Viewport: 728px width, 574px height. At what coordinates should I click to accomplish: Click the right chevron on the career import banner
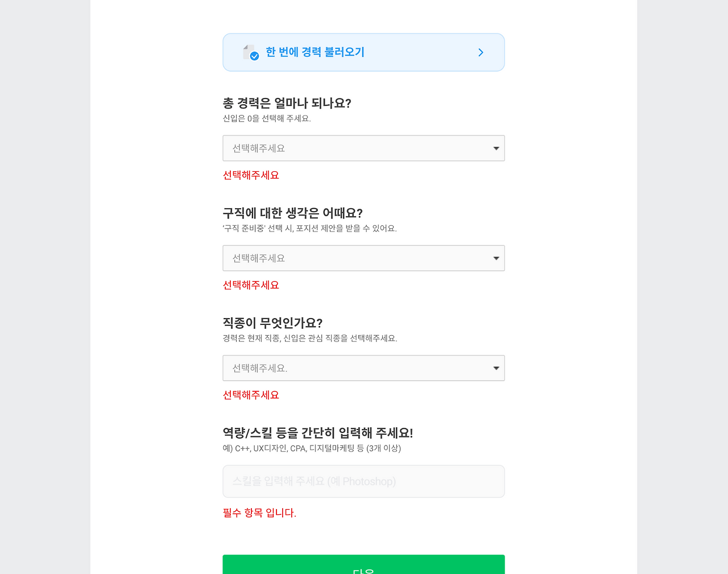tap(480, 52)
